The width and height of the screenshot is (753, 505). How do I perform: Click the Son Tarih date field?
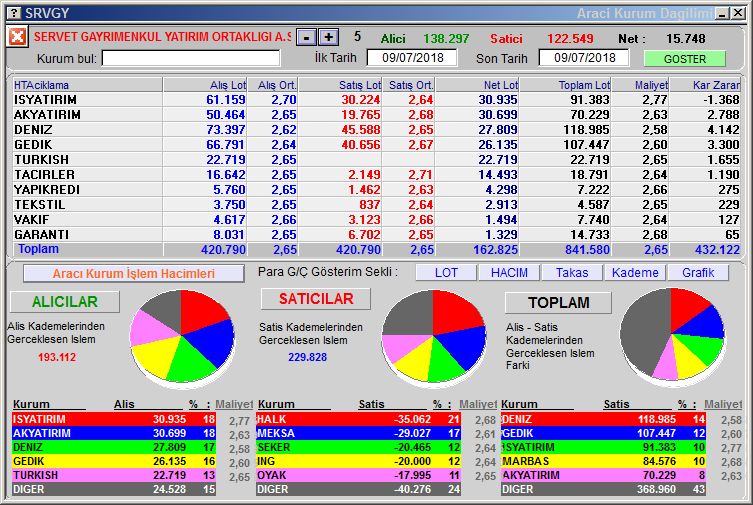click(583, 58)
